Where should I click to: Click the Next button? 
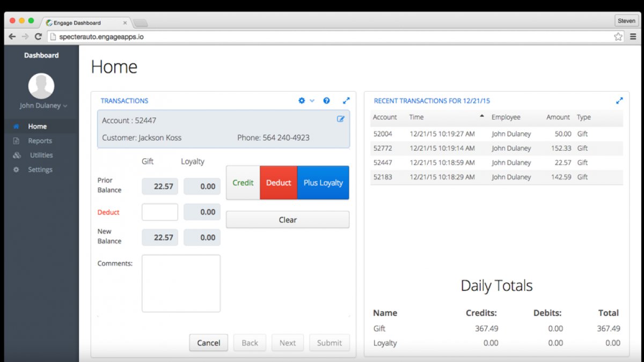coord(288,343)
